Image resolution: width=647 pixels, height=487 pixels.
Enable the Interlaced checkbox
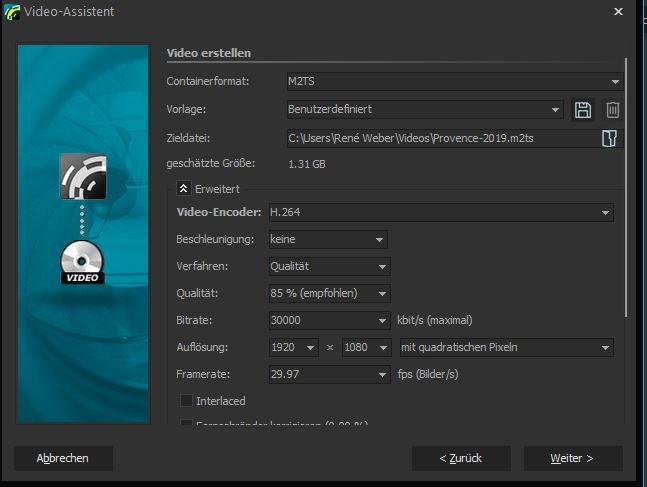(186, 401)
